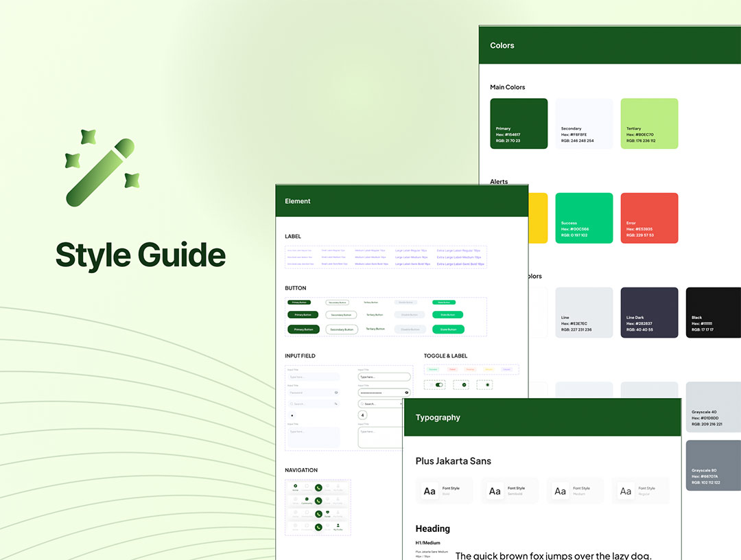Click the largest Secondary Button
This screenshot has width=741, height=560.
point(342,329)
